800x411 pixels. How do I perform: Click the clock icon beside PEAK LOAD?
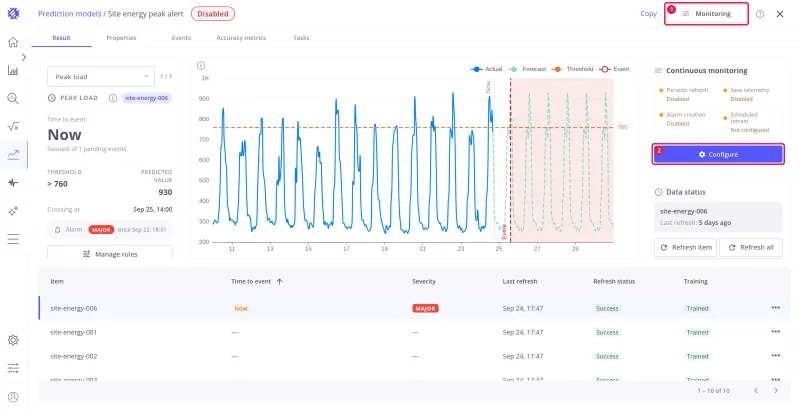point(52,98)
